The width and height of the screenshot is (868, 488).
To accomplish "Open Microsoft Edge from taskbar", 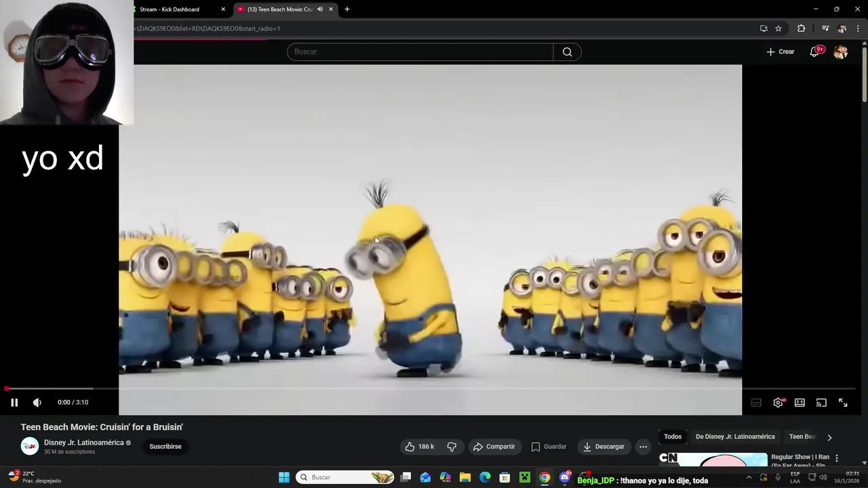I will 485,477.
